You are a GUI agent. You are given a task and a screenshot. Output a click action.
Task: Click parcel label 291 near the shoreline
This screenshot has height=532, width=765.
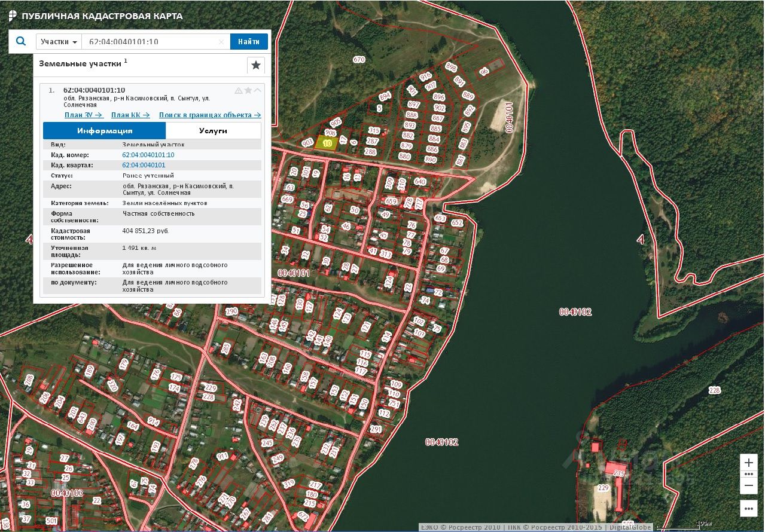376,429
